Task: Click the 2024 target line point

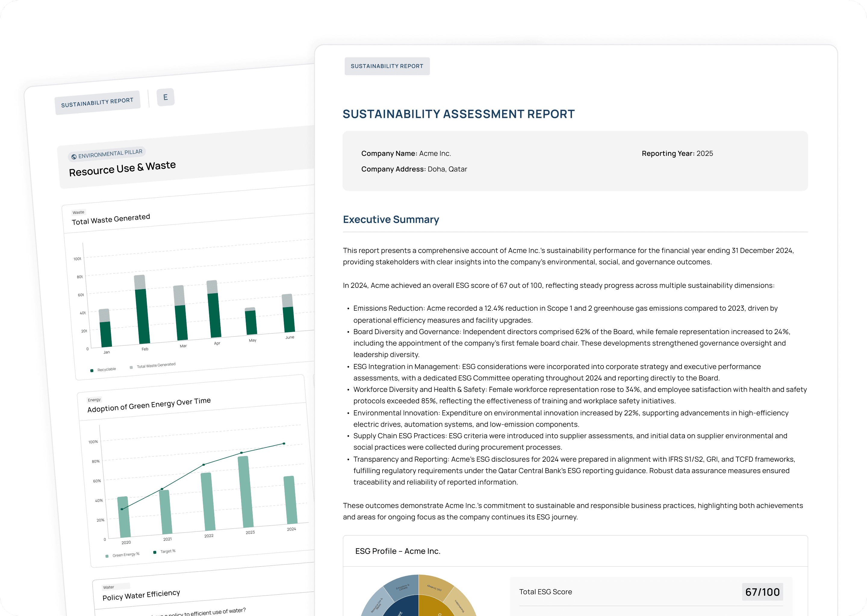Action: coord(284,443)
